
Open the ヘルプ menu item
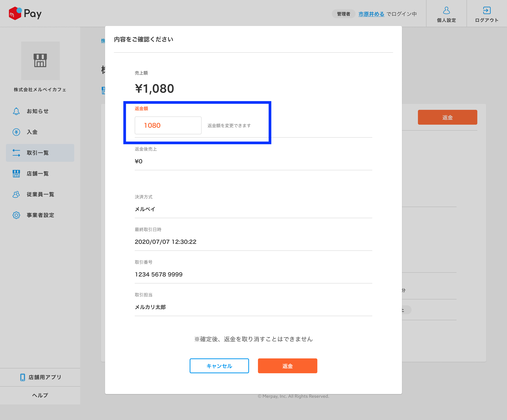[x=40, y=395]
